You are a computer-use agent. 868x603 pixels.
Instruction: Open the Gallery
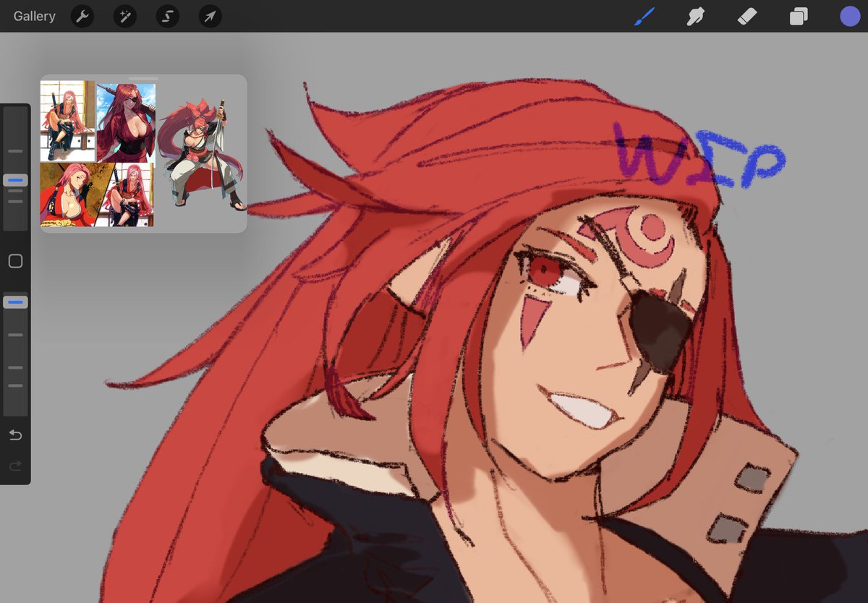(34, 16)
